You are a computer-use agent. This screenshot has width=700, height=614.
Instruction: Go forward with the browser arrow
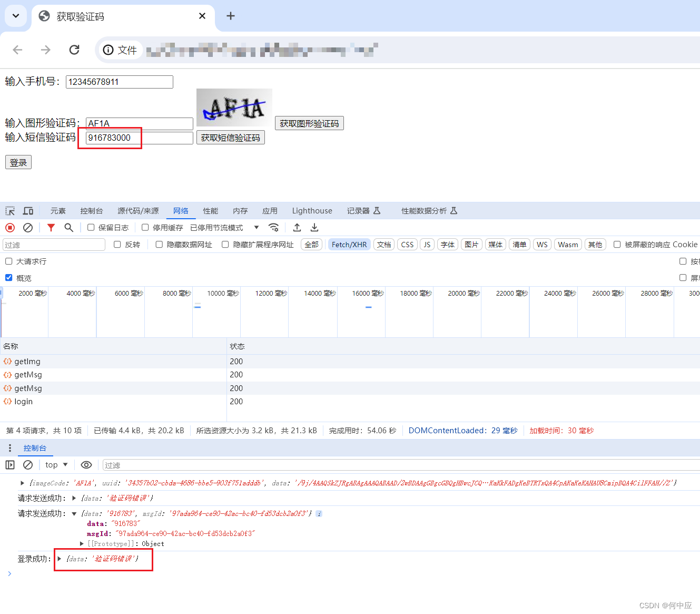(46, 50)
